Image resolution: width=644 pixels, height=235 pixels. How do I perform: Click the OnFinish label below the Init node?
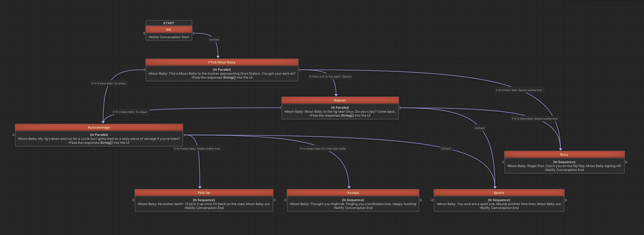pos(214,40)
